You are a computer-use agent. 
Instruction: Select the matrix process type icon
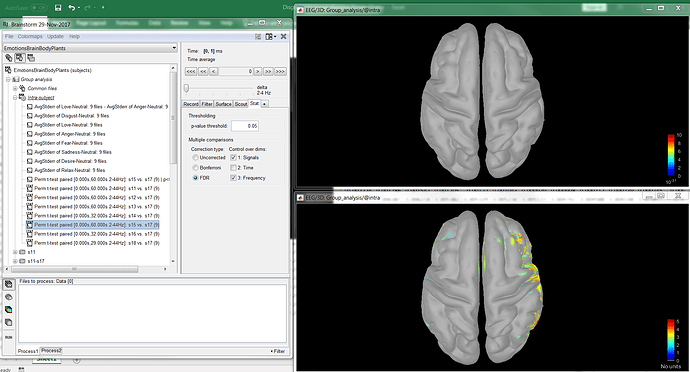(8, 322)
